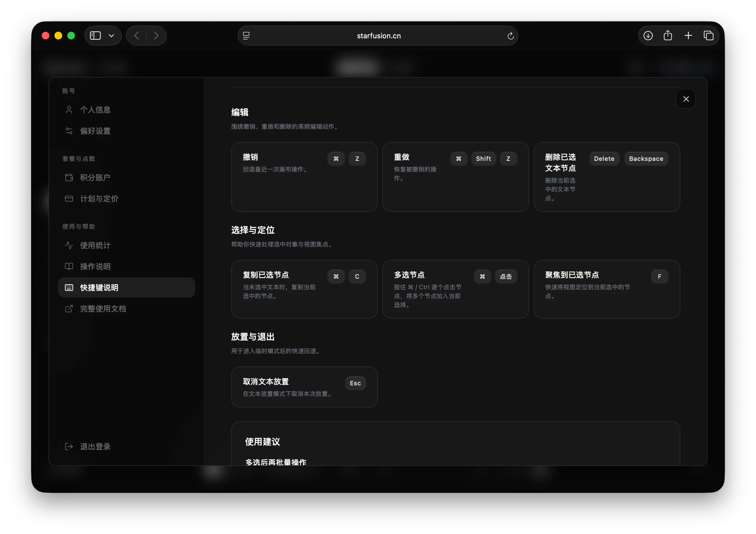The image size is (756, 534).
Task: Click the Z key badge in 撤销 card
Action: [x=357, y=159]
